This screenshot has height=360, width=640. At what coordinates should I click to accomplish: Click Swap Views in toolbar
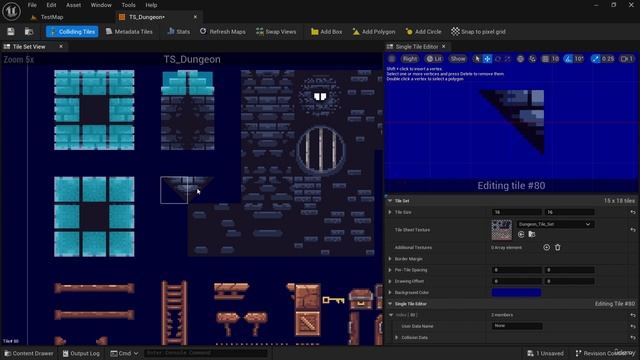276,31
